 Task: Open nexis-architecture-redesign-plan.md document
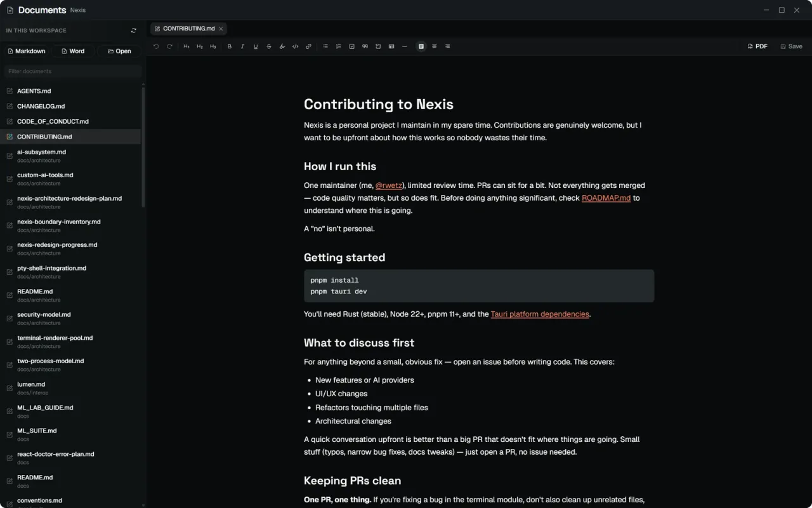point(70,203)
